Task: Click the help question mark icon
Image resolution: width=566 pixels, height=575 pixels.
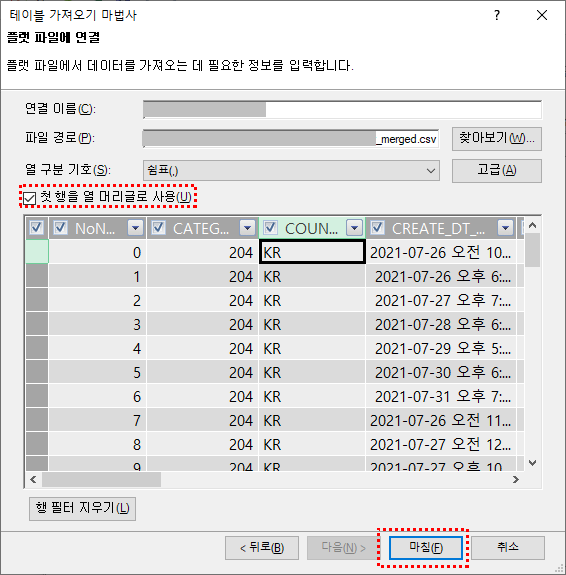Action: click(x=497, y=15)
